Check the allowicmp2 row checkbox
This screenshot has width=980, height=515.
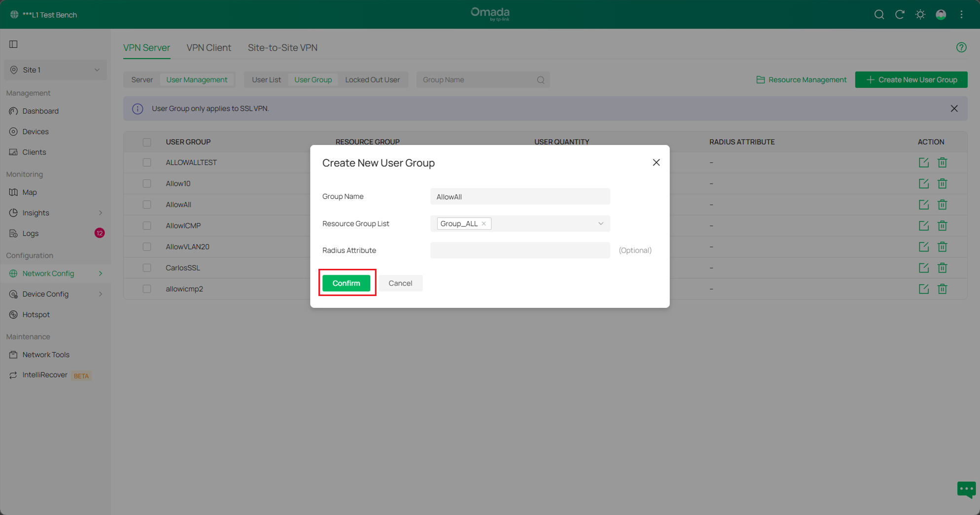tap(147, 289)
